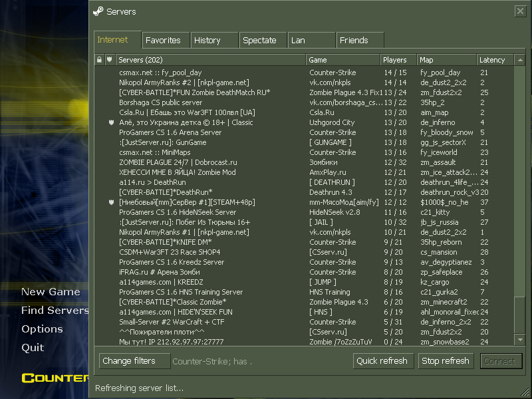Viewport: 532px width, 399px height.
Task: Select Nikopol ArmyRanks #2 server row
Action: pos(305,82)
